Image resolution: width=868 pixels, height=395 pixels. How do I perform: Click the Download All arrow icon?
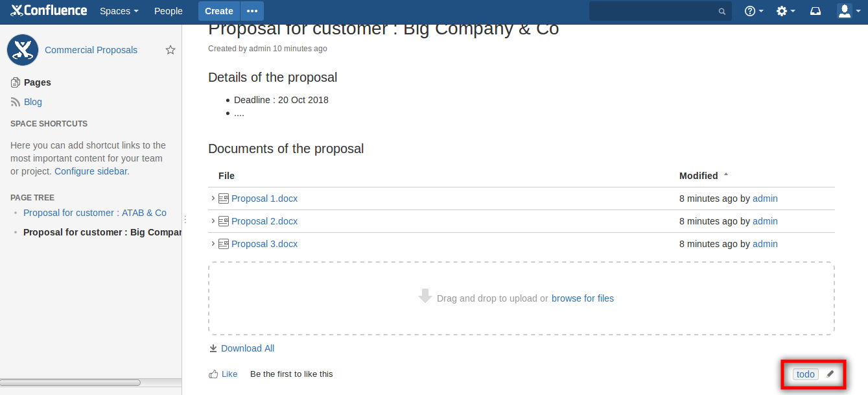[x=213, y=348]
